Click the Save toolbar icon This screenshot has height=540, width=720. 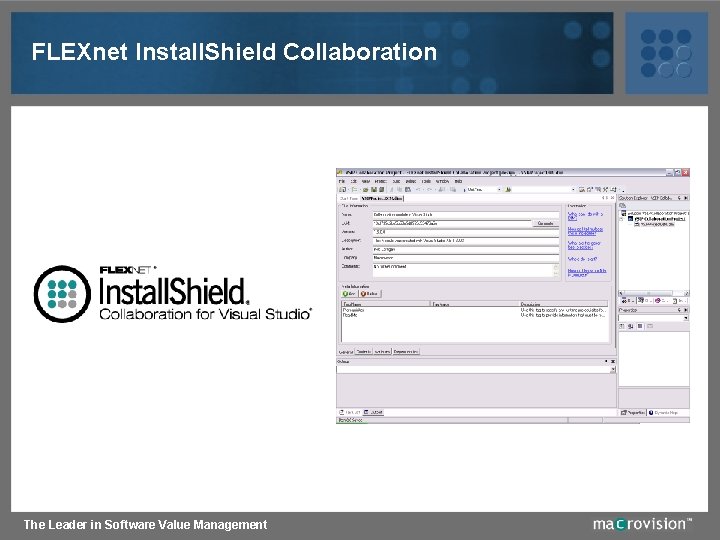[x=374, y=190]
